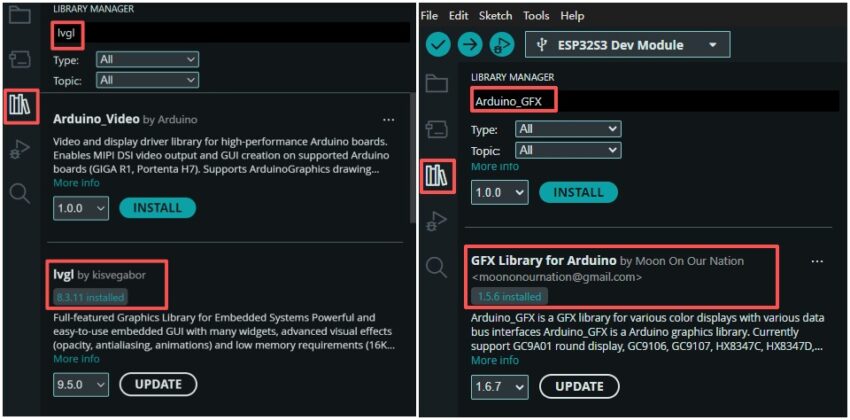The width and height of the screenshot is (850, 420).
Task: Open Topic dropdown in left Library Manager
Action: click(x=147, y=80)
